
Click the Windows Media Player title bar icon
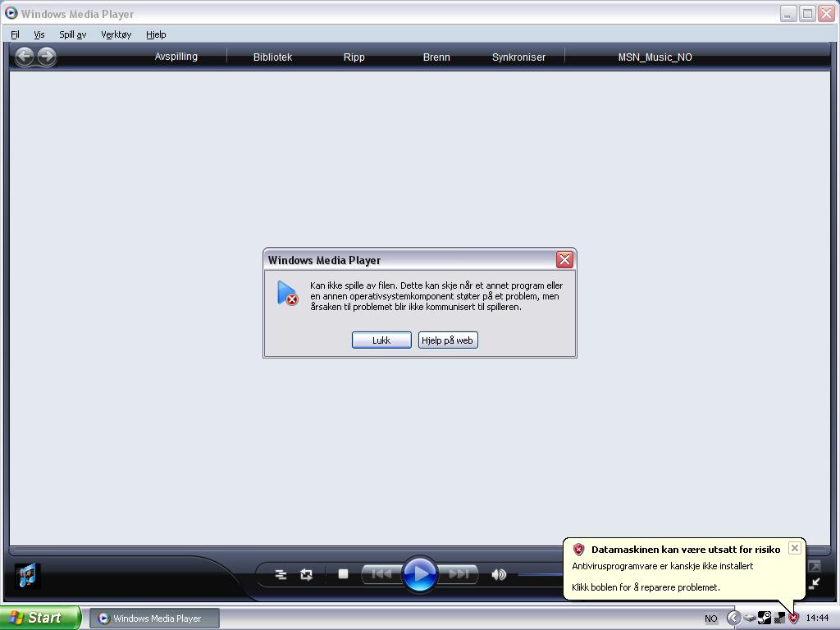11,13
